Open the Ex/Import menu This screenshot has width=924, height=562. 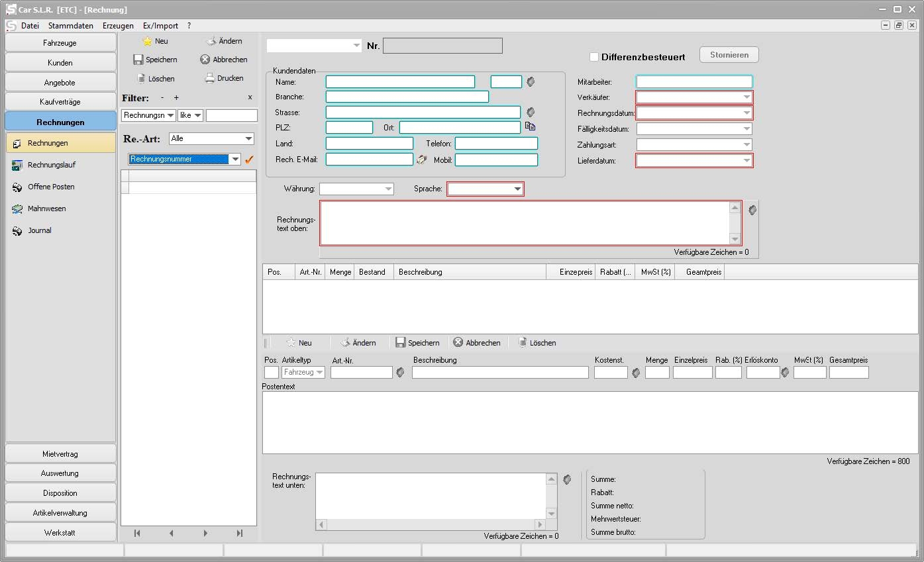point(160,26)
